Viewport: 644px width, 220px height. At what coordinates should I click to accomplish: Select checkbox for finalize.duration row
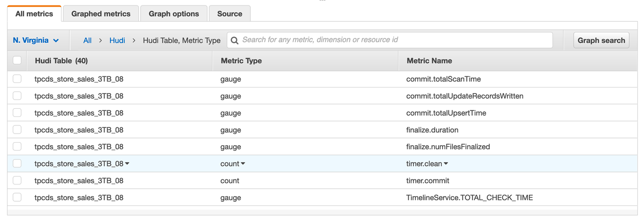17,130
